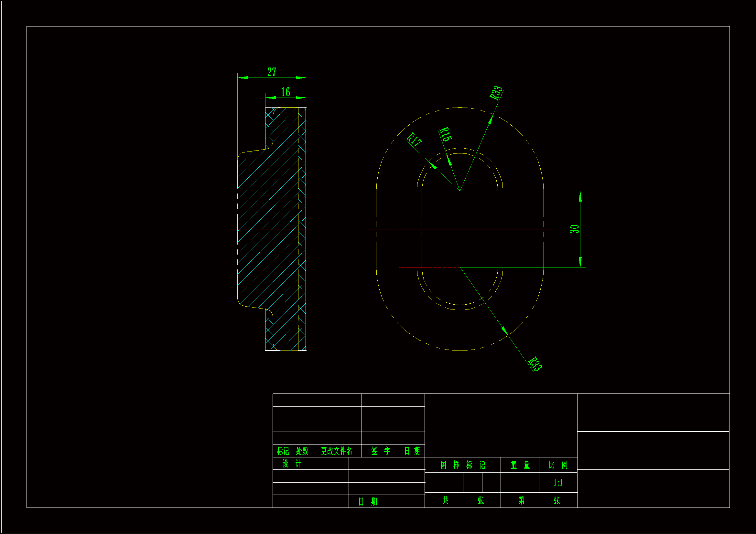
Task: Click the bottom-row 日期 cell
Action: tap(367, 501)
